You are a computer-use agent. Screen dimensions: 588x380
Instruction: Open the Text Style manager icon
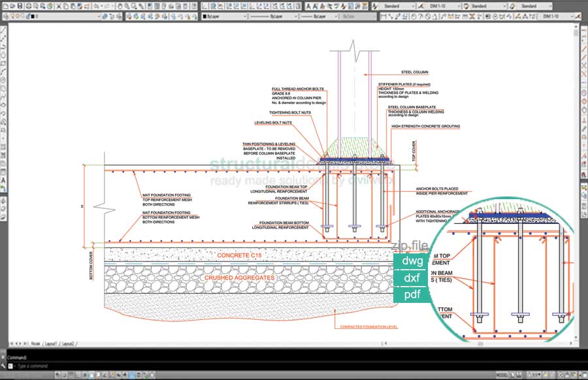(x=376, y=6)
